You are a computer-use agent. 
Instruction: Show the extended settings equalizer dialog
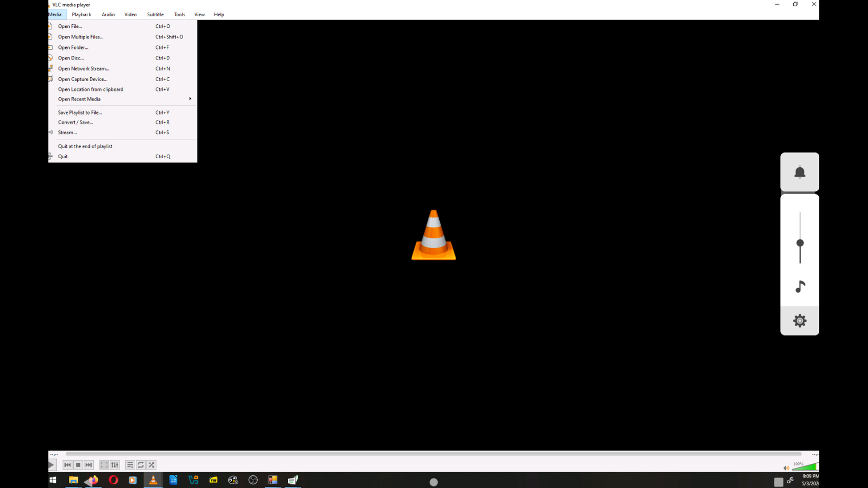tap(115, 465)
